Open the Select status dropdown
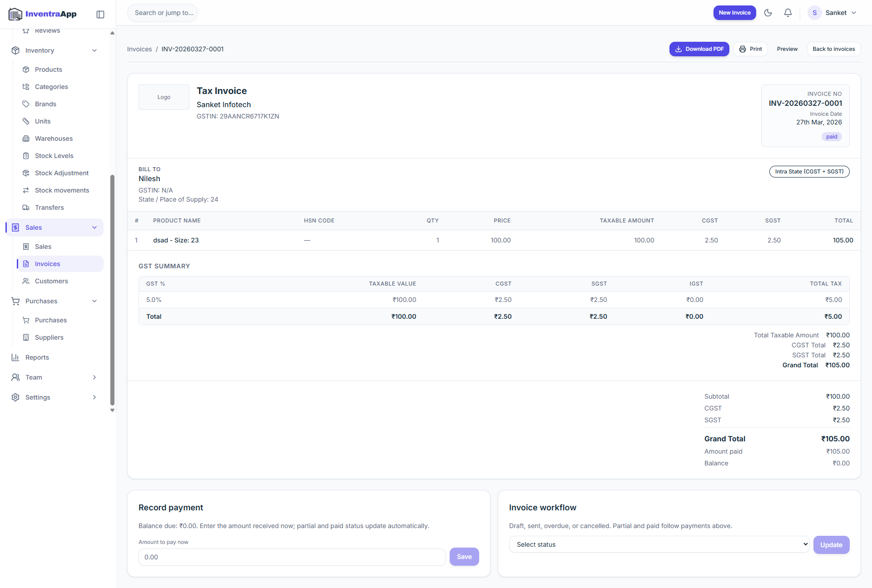 [x=659, y=544]
